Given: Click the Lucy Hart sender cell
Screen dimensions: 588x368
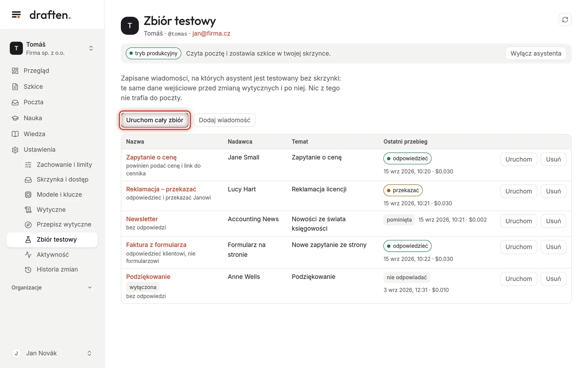Looking at the screenshot, I should 241,189.
